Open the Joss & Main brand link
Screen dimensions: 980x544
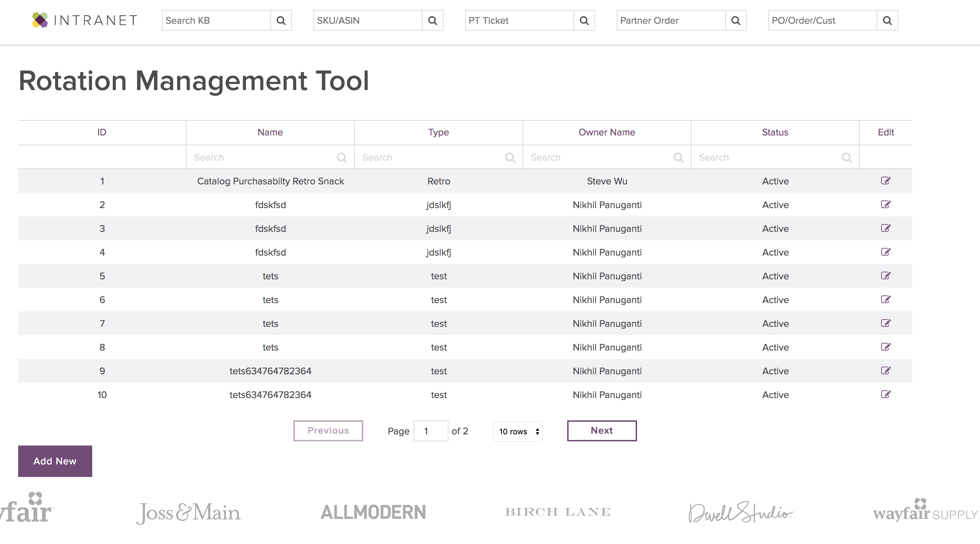pyautogui.click(x=189, y=513)
